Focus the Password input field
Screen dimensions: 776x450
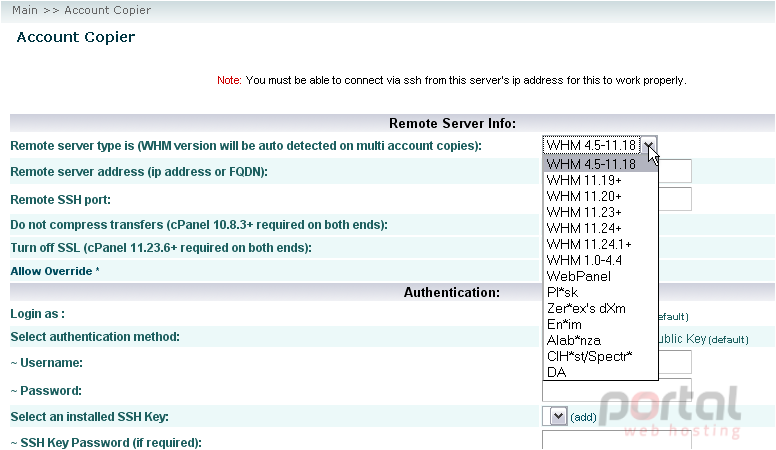tap(617, 390)
